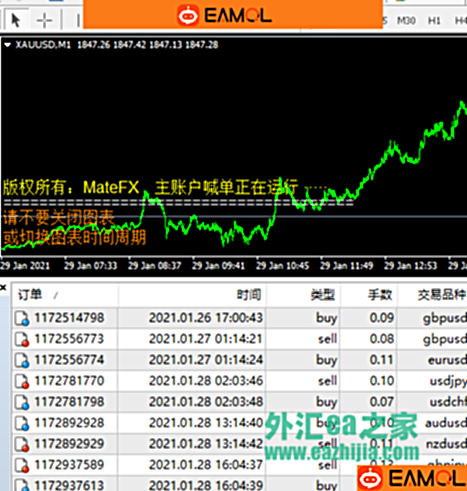Image resolution: width=467 pixels, height=491 pixels.
Task: Click time 2021.01.28 02:03:46
Action: (206, 381)
